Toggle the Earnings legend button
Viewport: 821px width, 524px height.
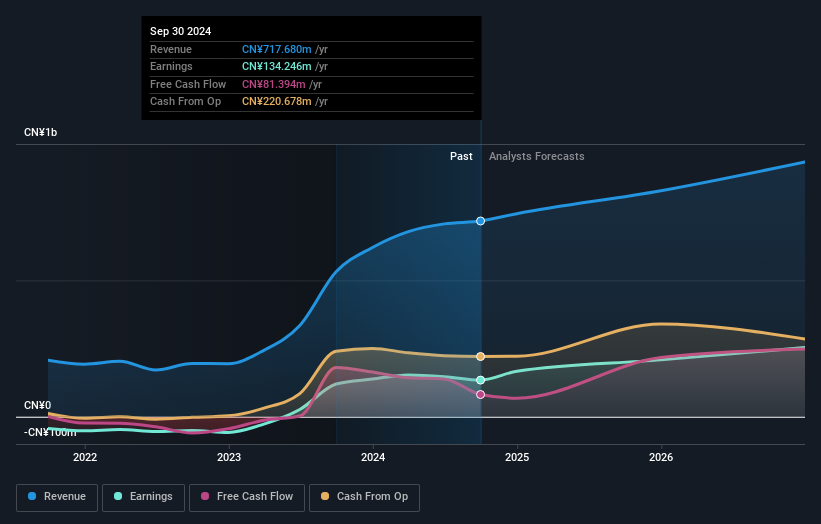coord(143,497)
